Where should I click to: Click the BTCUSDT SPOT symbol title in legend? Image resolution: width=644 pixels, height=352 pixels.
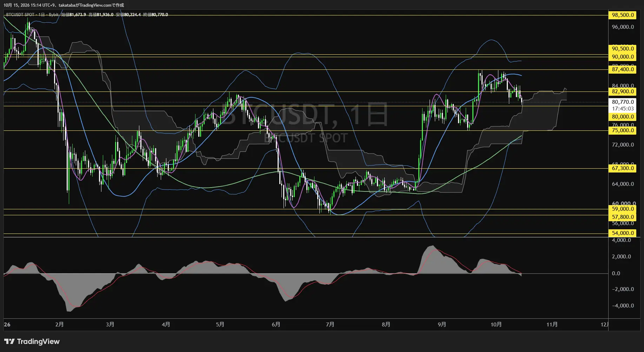coord(20,15)
